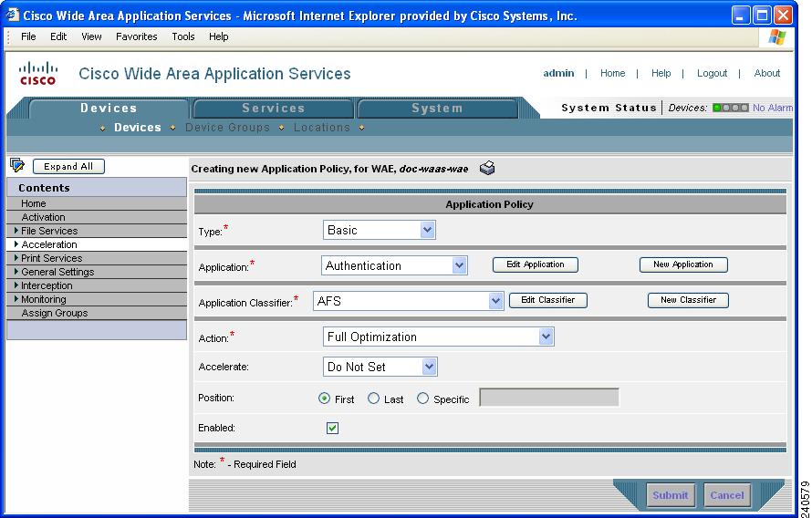Select the Locations sub-navigation item
The image size is (812, 518).
(x=321, y=128)
